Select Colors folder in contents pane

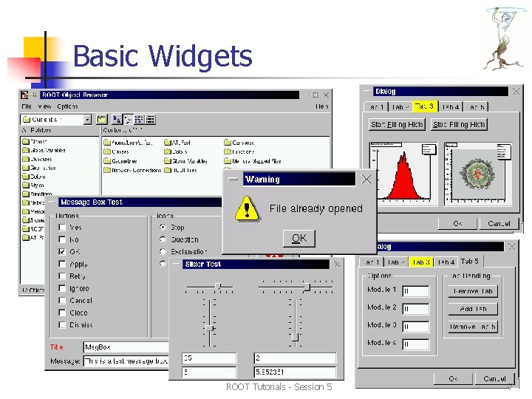pos(176,151)
